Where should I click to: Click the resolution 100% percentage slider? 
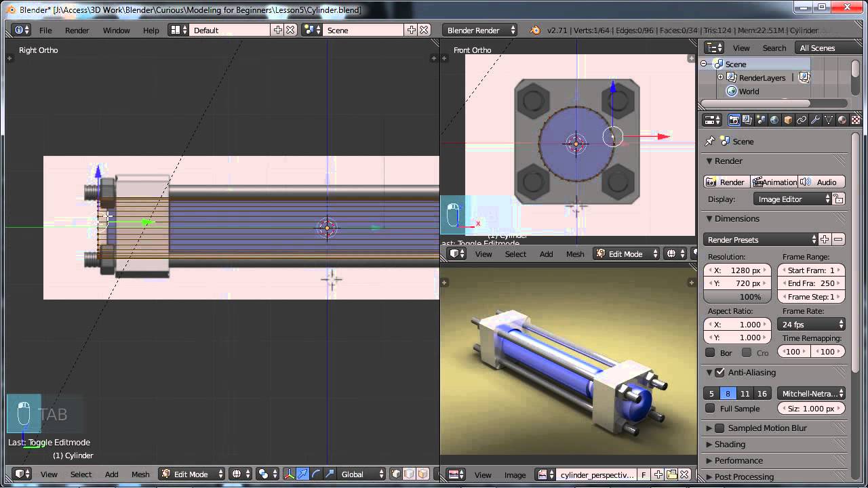[x=737, y=297]
